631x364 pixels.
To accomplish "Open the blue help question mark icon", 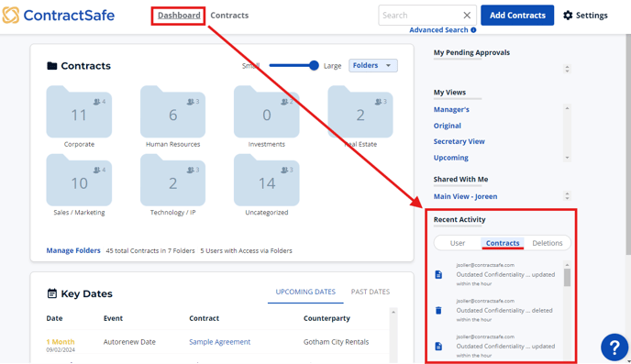I will (614, 347).
